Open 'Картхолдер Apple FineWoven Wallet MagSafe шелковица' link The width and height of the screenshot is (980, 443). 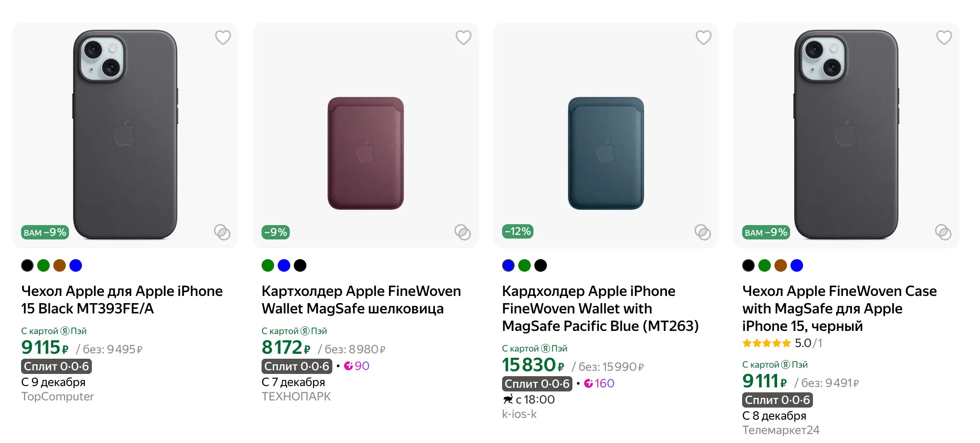point(361,300)
